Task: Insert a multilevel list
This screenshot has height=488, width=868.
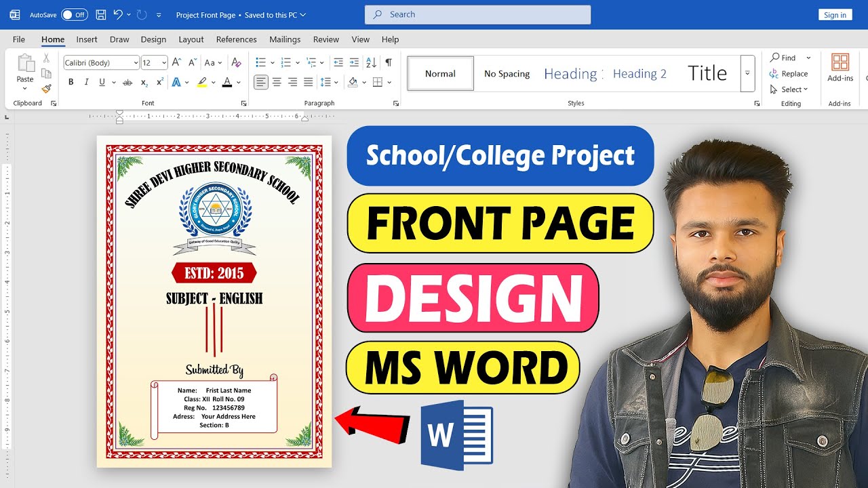Action: (311, 62)
